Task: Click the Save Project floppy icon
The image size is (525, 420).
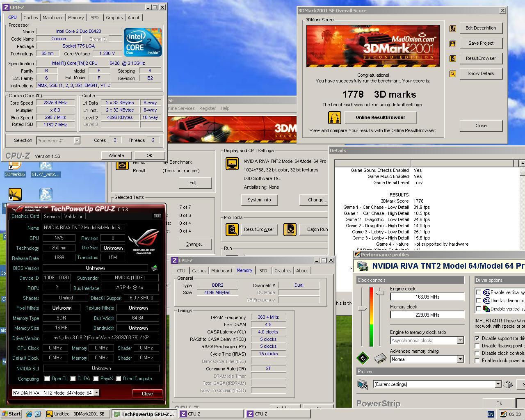Action: pyautogui.click(x=453, y=43)
